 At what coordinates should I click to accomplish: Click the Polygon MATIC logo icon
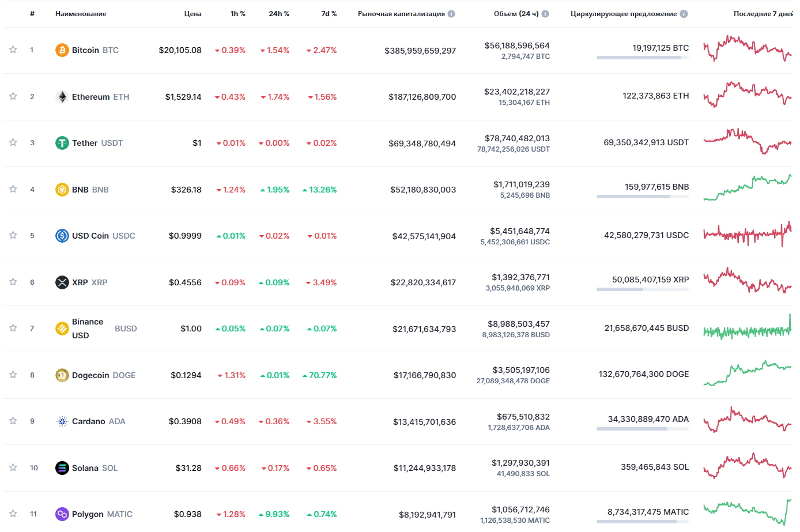pos(62,514)
